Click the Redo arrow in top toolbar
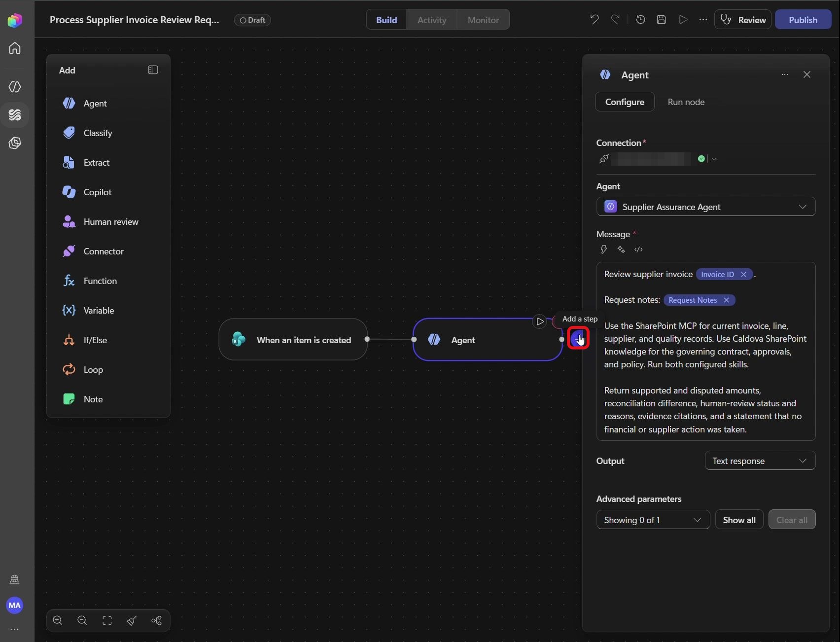The width and height of the screenshot is (840, 642). [x=615, y=20]
